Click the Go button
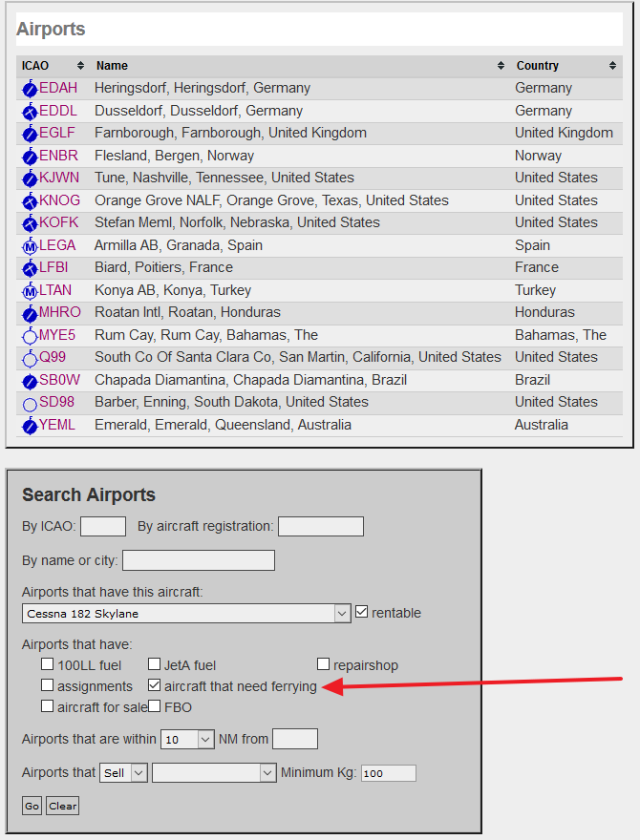 pyautogui.click(x=32, y=806)
